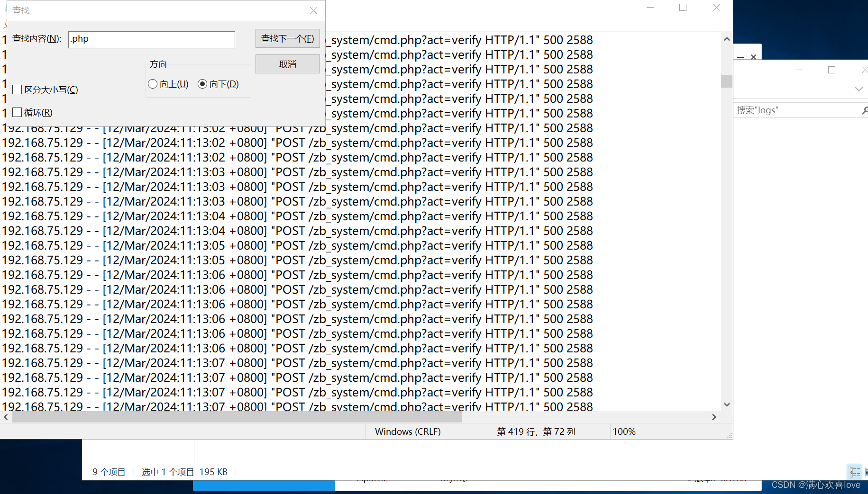Expand the ribbon chevron in the Explorer window
The image size is (868, 494).
pos(859,89)
